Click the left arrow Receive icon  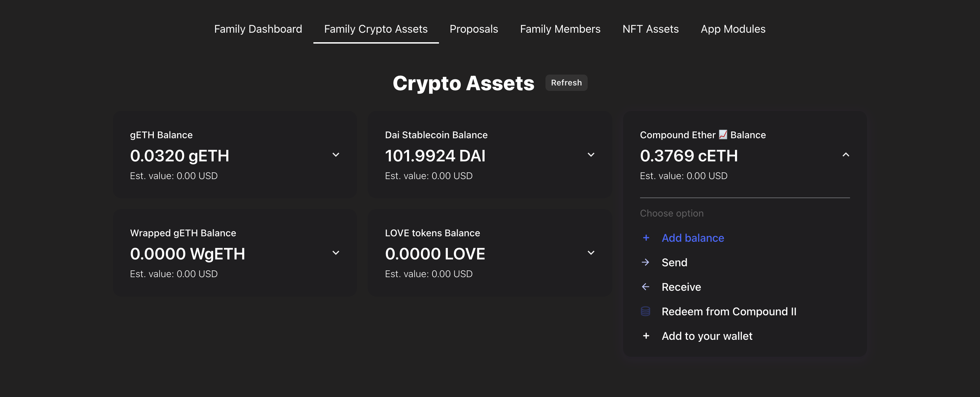tap(646, 287)
